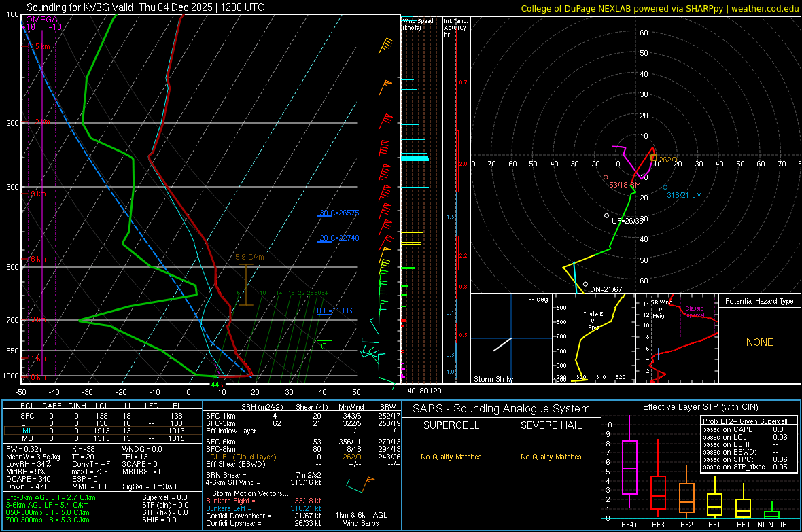Click the weather.cod.edu NEXLAB header text
Viewport: 802px width, 532px height.
(659, 8)
